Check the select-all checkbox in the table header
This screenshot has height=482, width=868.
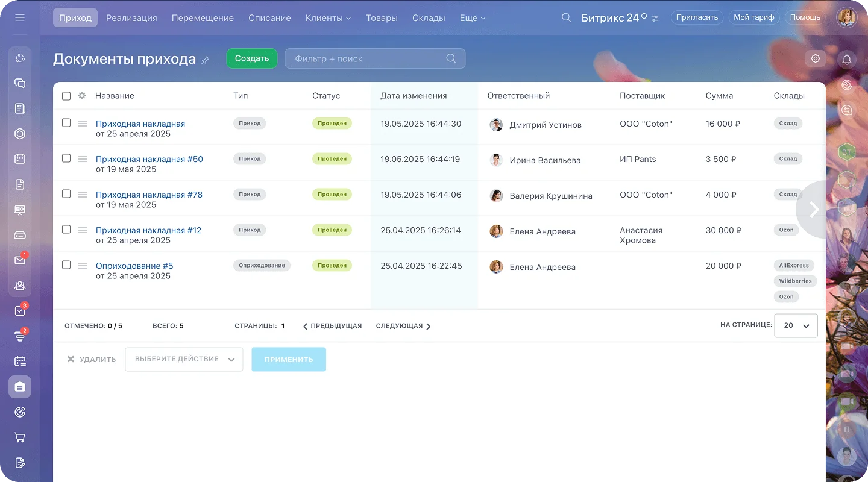point(66,95)
